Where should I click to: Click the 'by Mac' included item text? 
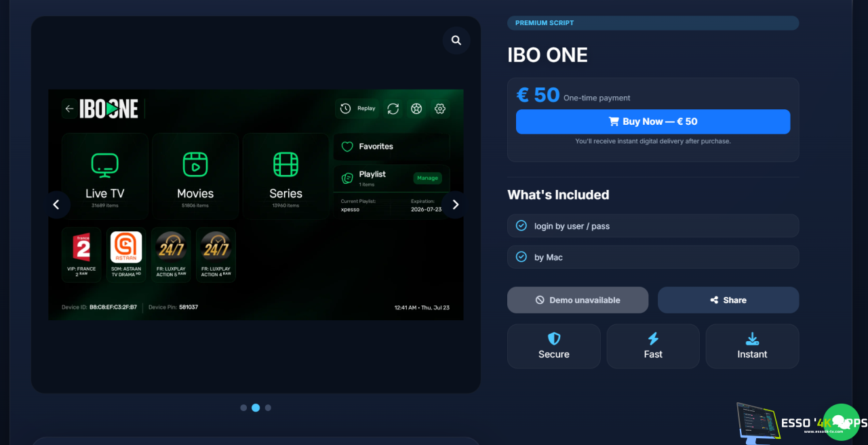click(549, 257)
